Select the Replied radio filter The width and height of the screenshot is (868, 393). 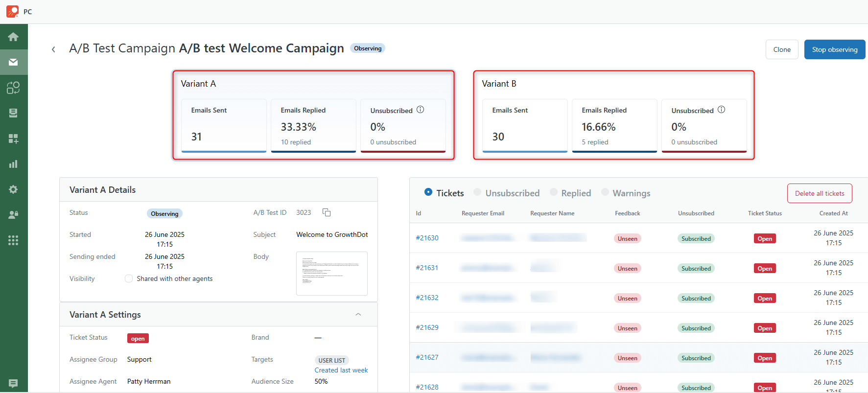[554, 192]
